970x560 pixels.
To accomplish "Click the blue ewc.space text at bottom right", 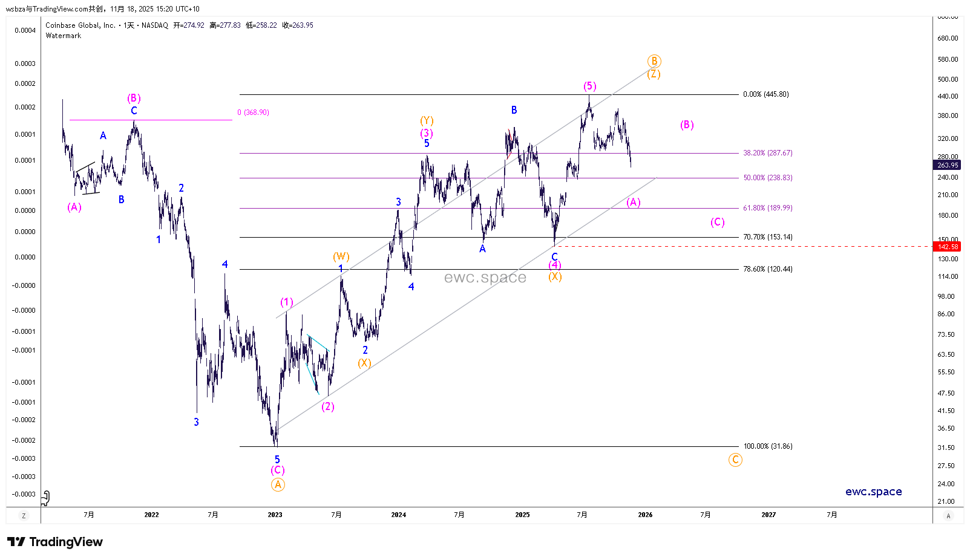I will point(873,492).
